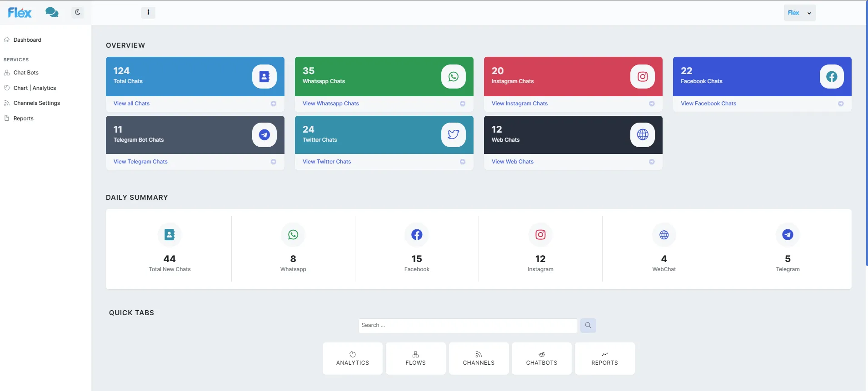Expand the Flex account dropdown
The width and height of the screenshot is (868, 391).
pos(799,13)
